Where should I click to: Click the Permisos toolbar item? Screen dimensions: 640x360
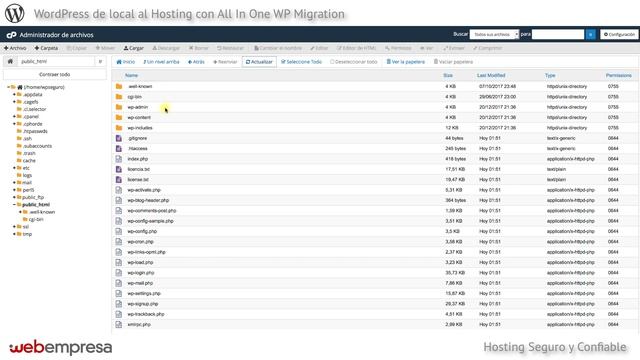tap(398, 48)
